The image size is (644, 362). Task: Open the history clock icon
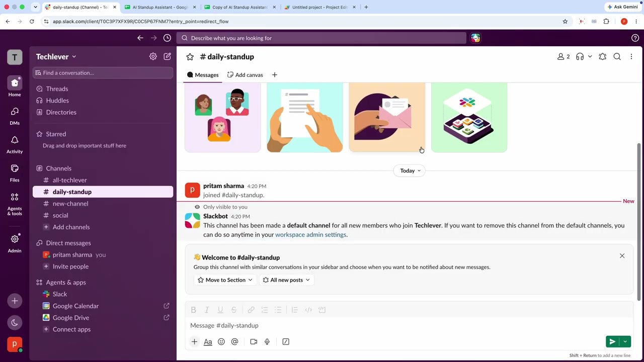click(167, 38)
